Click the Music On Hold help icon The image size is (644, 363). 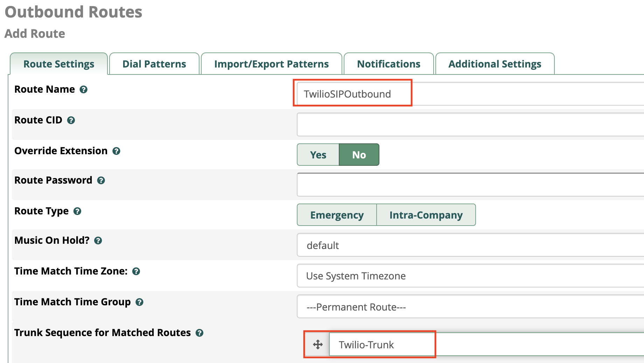(x=98, y=241)
